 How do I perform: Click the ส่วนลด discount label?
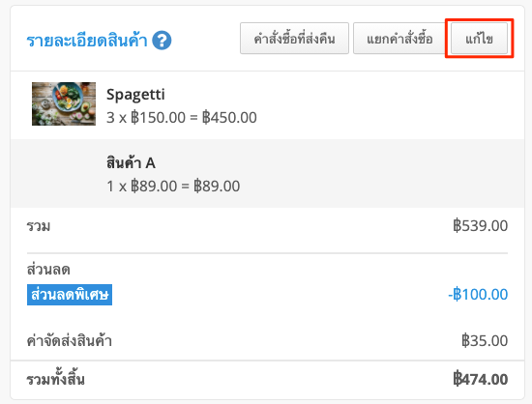click(48, 270)
